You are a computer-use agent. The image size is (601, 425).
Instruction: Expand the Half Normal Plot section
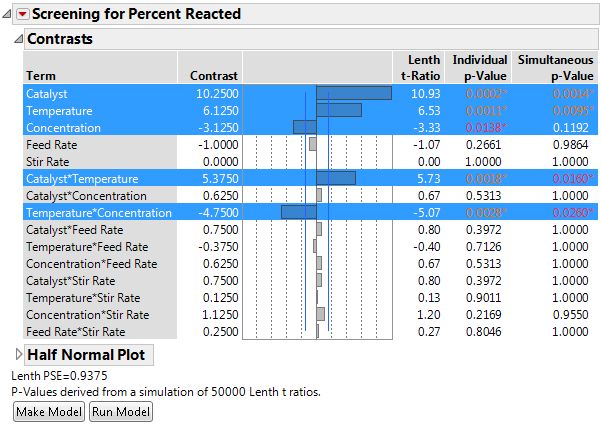pos(17,355)
